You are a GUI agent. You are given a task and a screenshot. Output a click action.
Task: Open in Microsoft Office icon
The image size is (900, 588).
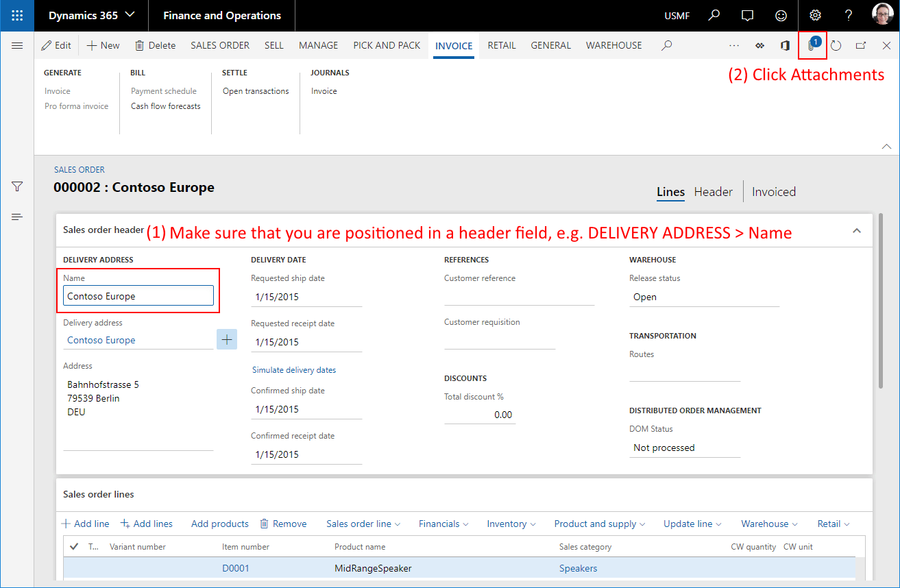click(786, 45)
